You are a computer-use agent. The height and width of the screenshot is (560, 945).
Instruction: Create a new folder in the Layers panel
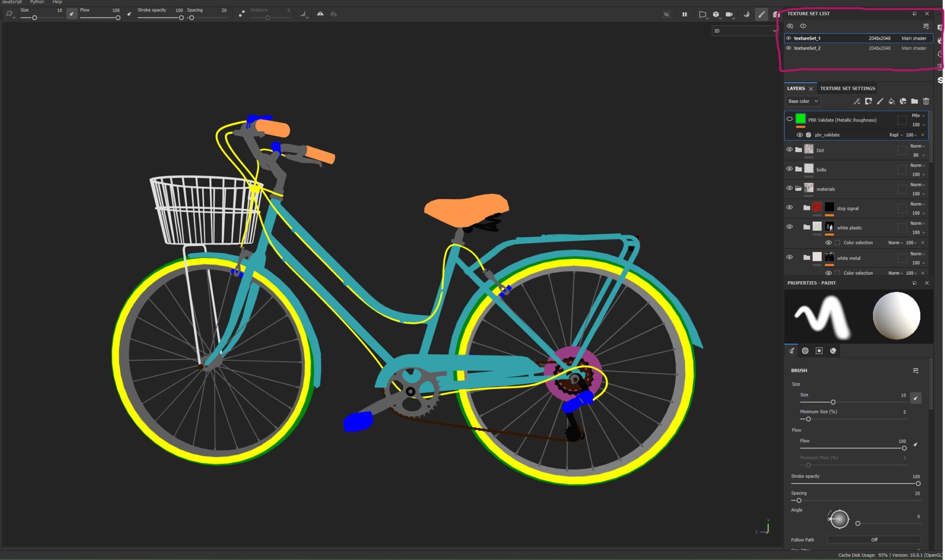point(915,101)
